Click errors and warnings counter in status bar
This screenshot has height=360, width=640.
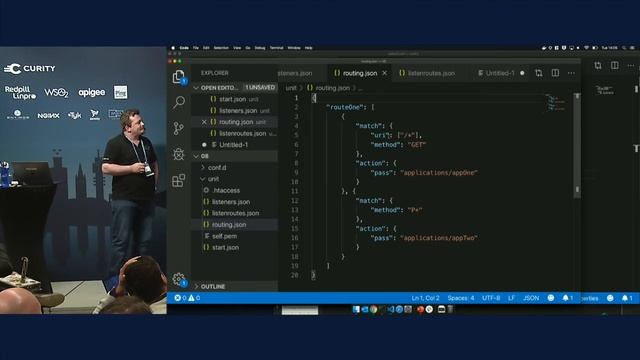pyautogui.click(x=187, y=298)
